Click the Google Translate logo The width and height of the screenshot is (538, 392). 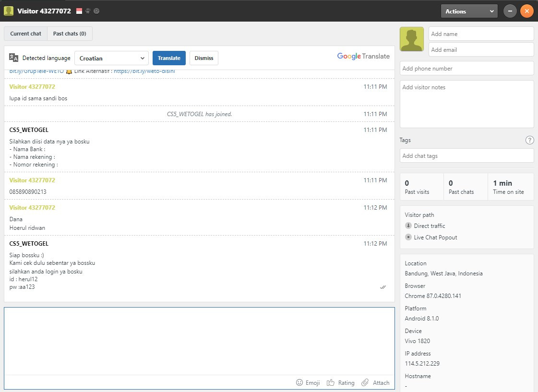(363, 56)
